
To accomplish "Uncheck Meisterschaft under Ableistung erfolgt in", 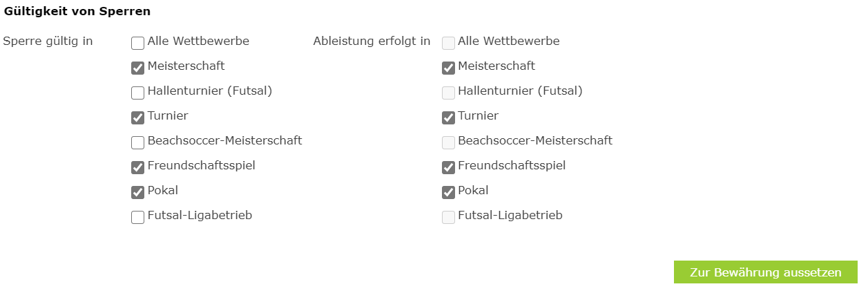I will 448,68.
